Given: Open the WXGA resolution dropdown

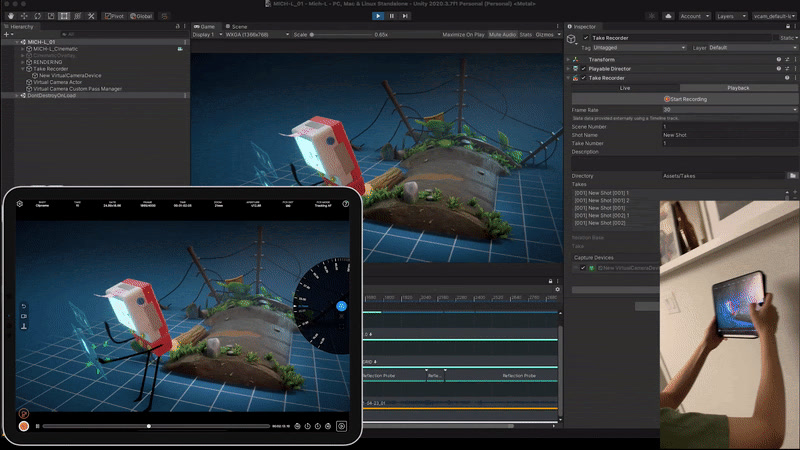Looking at the screenshot, I should coord(257,35).
